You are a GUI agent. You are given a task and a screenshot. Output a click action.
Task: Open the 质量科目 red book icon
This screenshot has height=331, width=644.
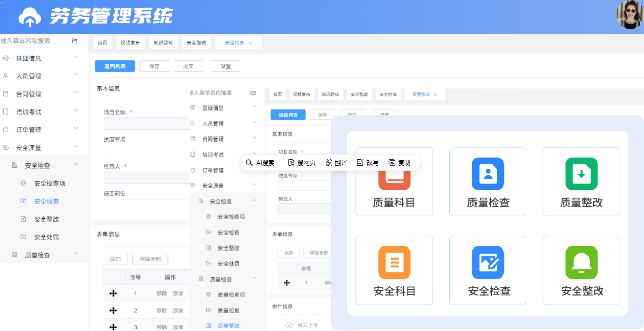[394, 174]
